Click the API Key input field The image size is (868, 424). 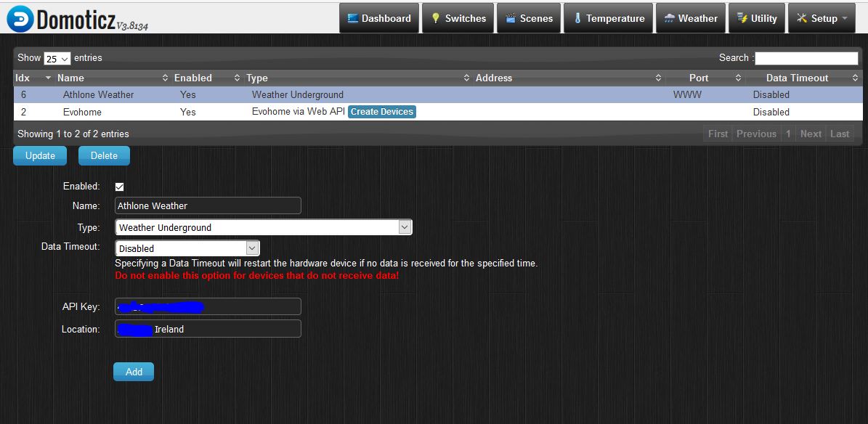point(208,306)
